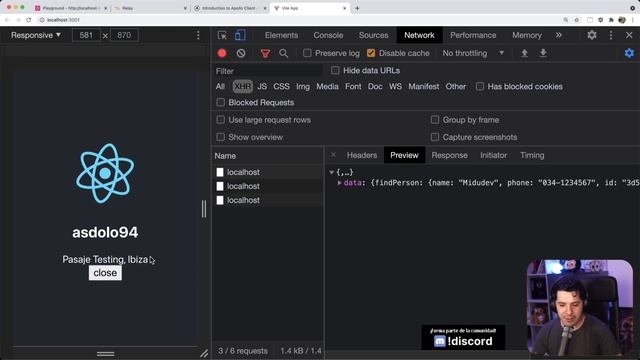The height and width of the screenshot is (360, 640).
Task: Click the network Filter text field
Action: coord(269,71)
